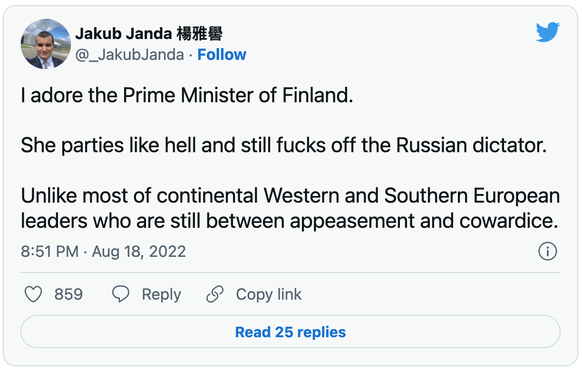Viewport: 582px width, 371px height.
Task: Open Jakub Janda's profile picture
Action: [x=46, y=44]
